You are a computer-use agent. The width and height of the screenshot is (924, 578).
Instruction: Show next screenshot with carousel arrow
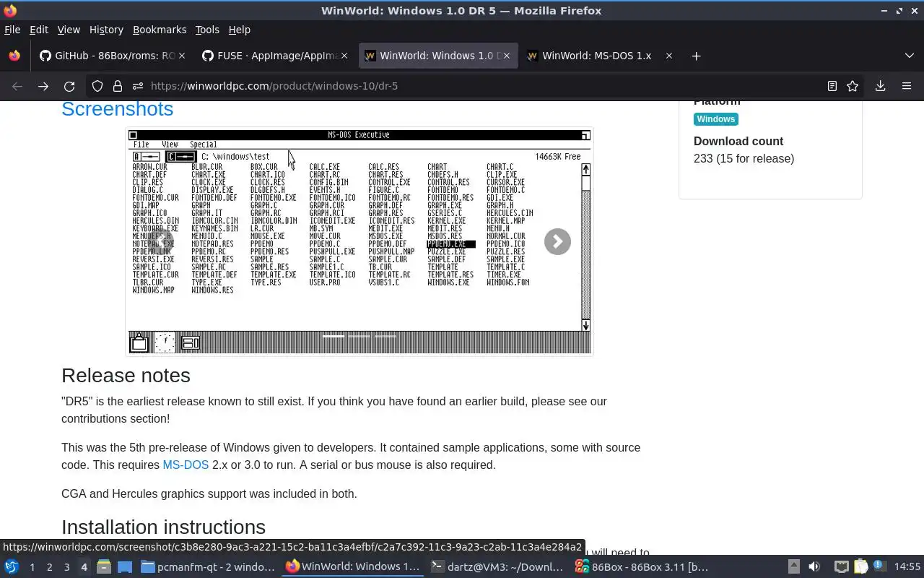pyautogui.click(x=557, y=241)
